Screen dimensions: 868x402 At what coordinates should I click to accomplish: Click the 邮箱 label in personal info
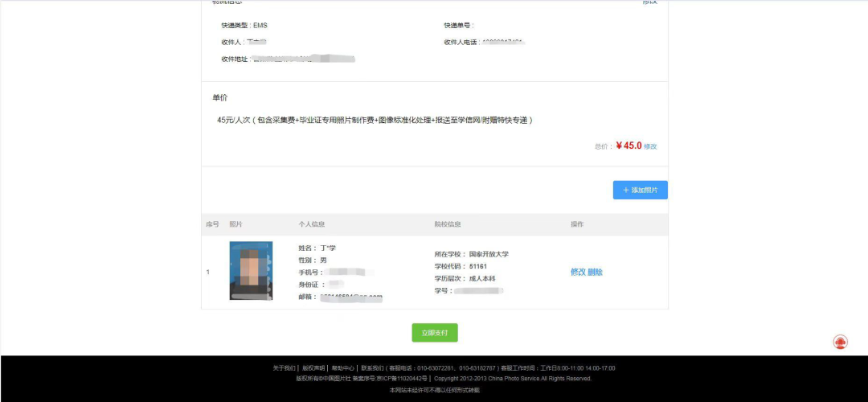[x=307, y=297]
